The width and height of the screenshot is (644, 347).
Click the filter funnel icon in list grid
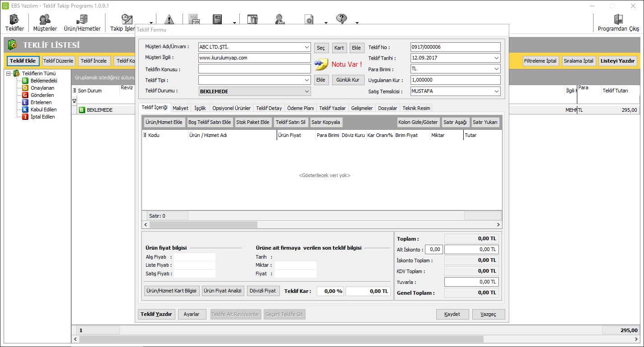point(74,101)
